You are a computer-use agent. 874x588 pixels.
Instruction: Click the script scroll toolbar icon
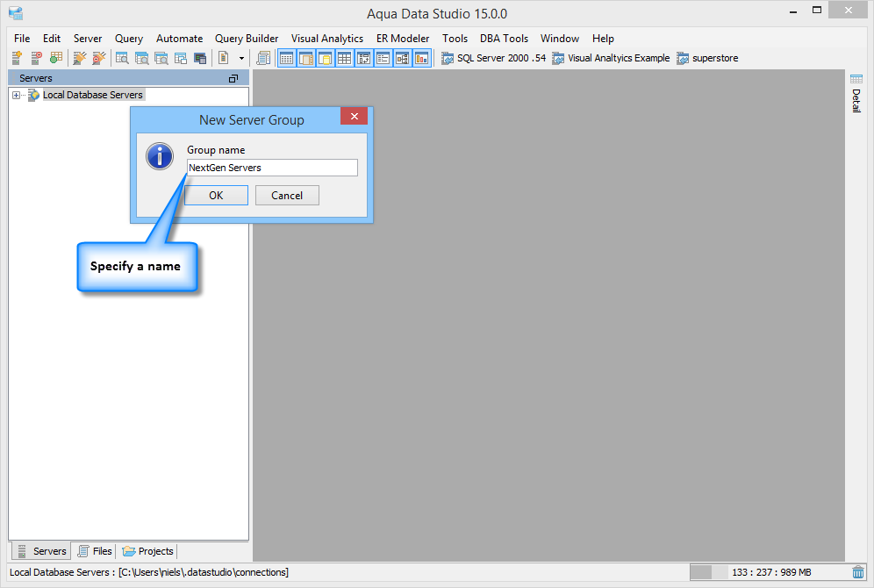pos(263,58)
